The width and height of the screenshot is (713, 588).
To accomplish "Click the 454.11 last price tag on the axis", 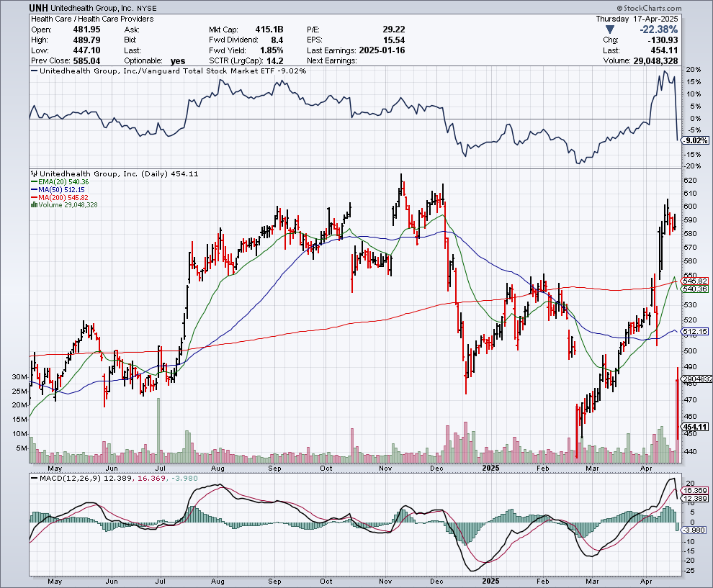I will [x=695, y=427].
